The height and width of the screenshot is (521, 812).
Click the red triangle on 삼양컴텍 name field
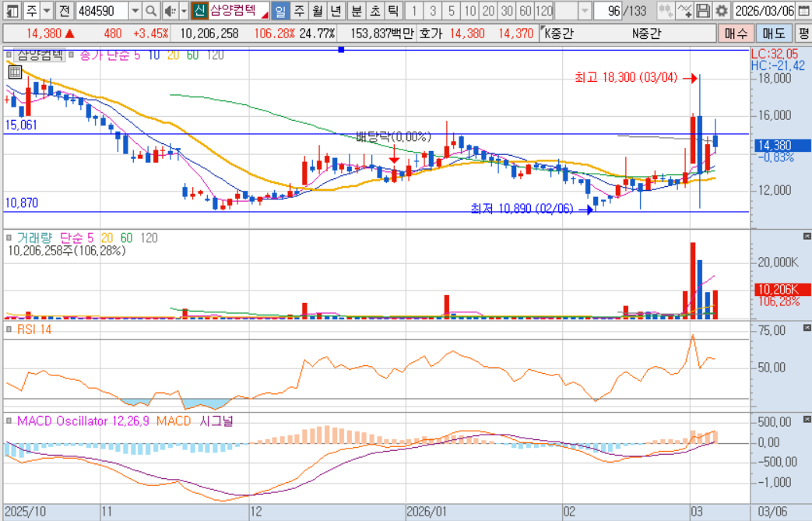coord(265,14)
